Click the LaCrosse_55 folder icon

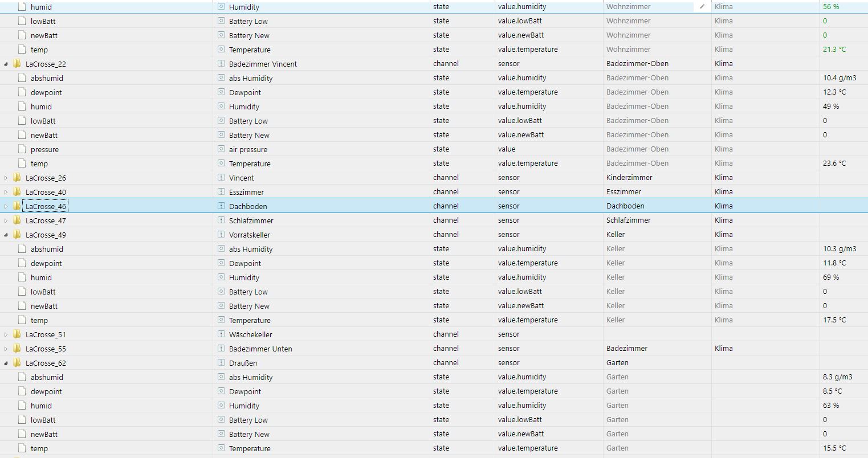[x=17, y=348]
